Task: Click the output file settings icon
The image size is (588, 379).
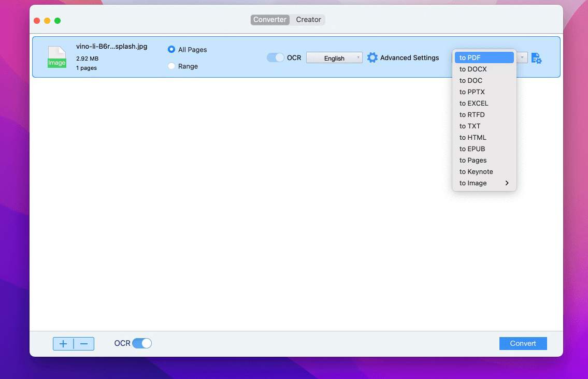Action: coord(536,58)
